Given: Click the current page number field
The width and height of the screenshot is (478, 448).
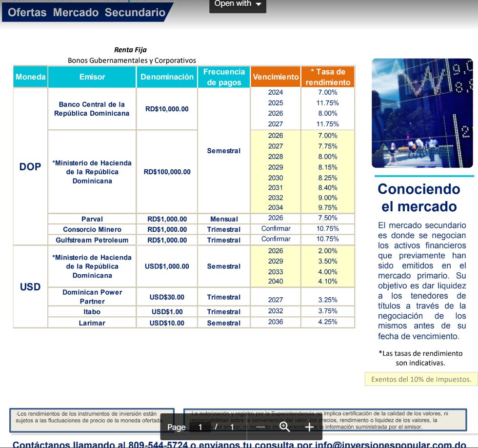Looking at the screenshot, I should click(200, 427).
